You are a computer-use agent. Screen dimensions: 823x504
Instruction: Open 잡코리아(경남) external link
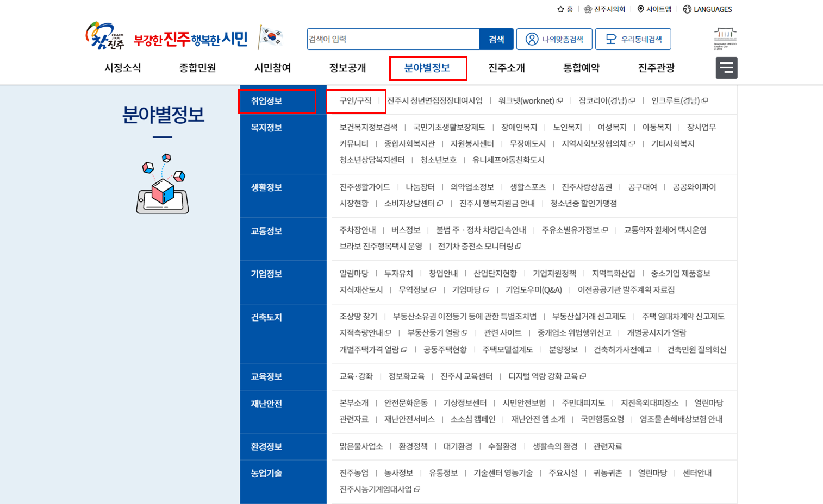pos(607,100)
